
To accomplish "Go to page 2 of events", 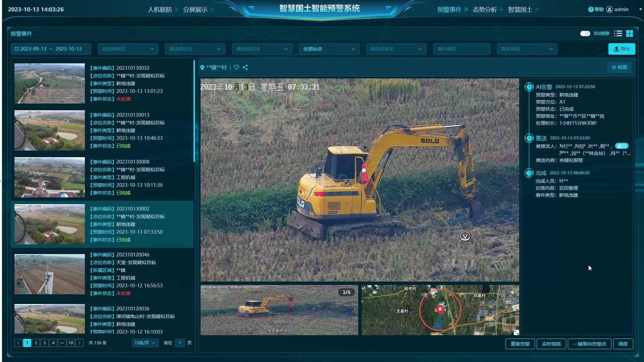I will (36, 343).
